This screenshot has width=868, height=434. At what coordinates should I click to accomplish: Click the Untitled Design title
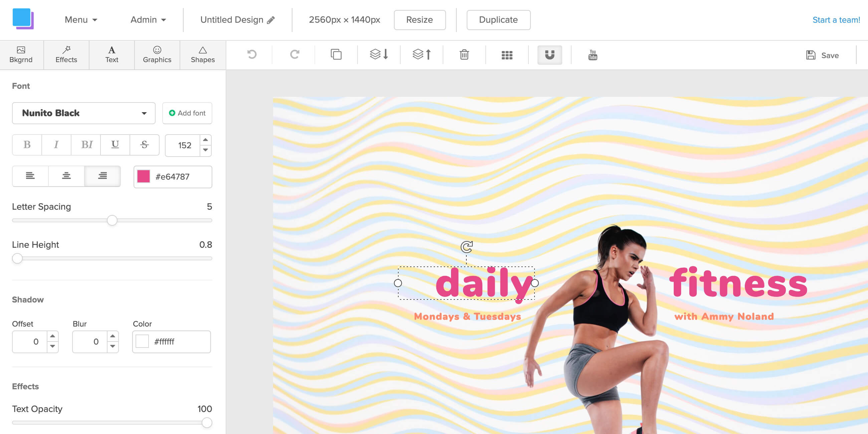[232, 20]
